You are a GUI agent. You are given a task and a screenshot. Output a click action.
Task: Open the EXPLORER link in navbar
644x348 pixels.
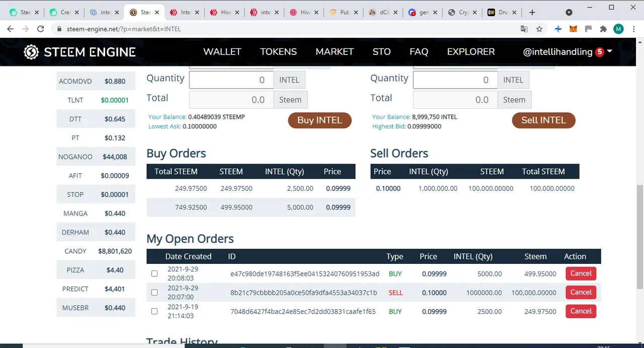pos(471,52)
